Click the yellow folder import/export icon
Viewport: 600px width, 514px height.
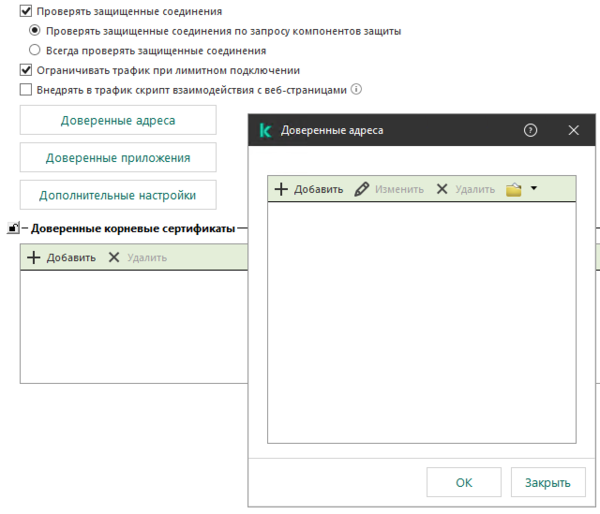pyautogui.click(x=514, y=189)
